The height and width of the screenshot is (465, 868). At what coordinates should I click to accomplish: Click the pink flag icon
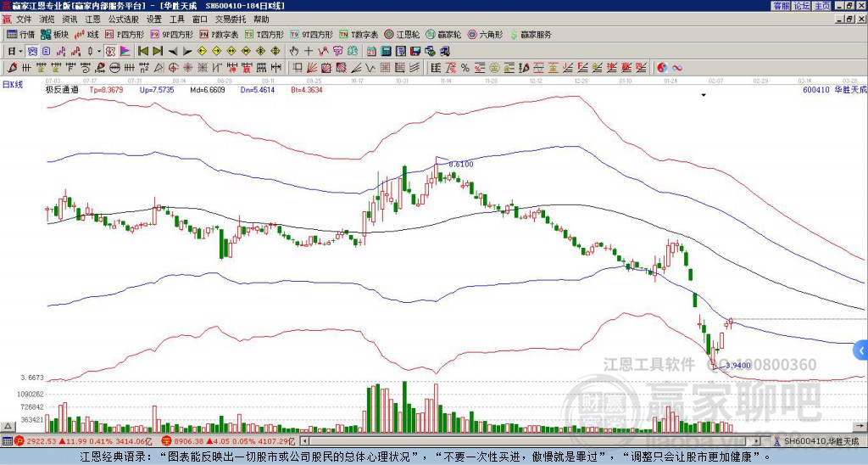125,52
